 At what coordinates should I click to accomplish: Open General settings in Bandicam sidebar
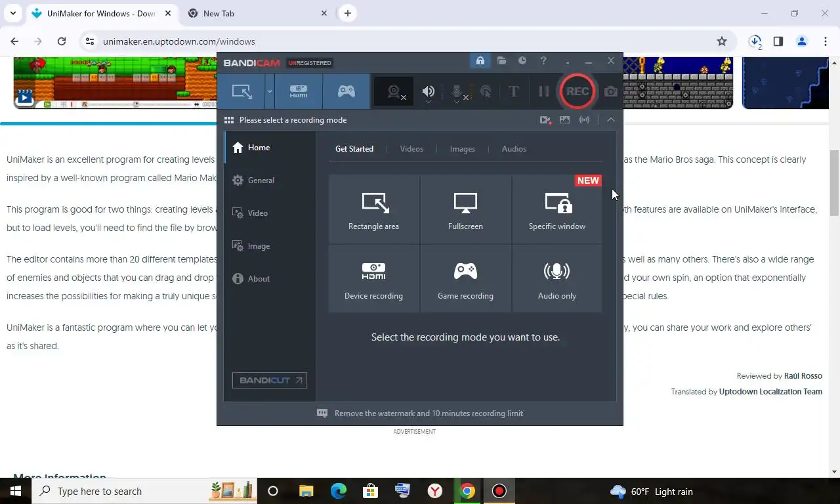click(270, 180)
